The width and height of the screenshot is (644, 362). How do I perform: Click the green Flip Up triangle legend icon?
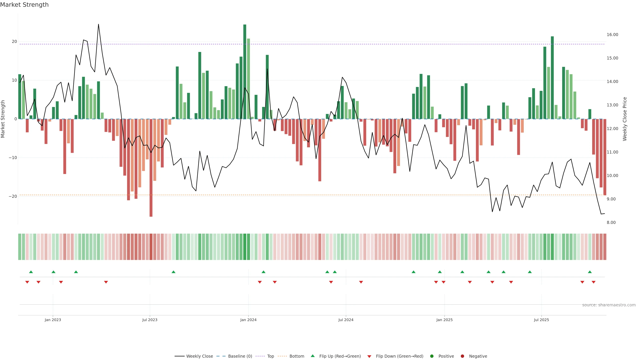[x=312, y=356]
